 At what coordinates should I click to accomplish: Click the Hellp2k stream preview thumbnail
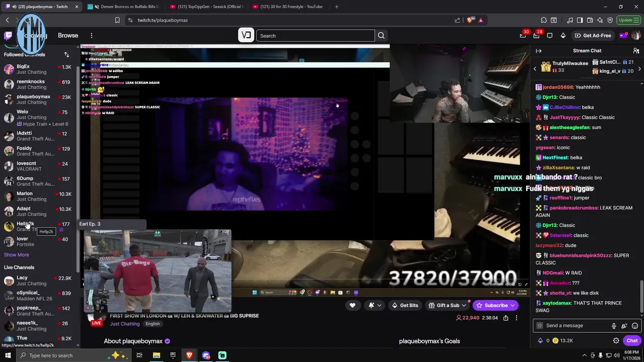157,271
